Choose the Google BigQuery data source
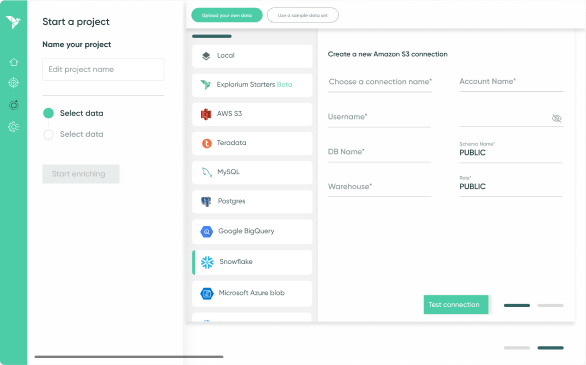Viewport: 586px width, 365px height. pos(252,232)
